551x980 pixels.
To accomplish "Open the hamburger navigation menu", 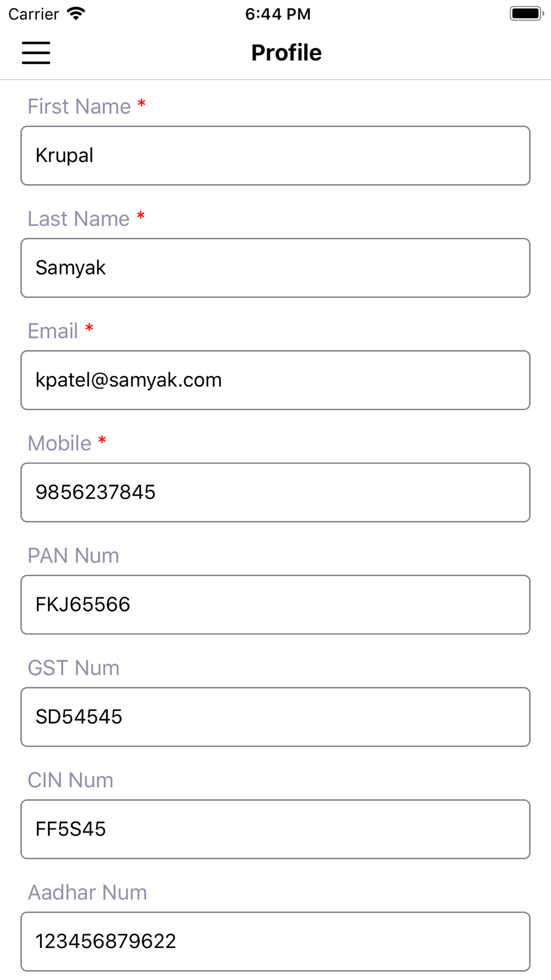I will (x=36, y=53).
